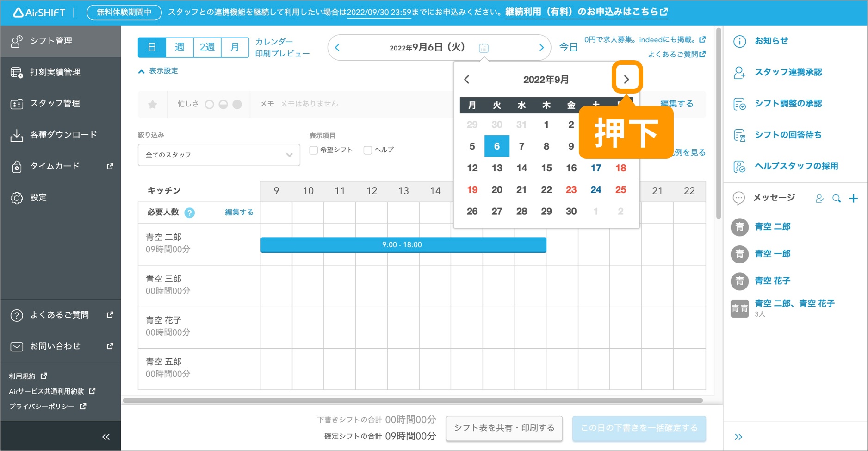The height and width of the screenshot is (451, 868).
Task: Switch to the 月 view tab
Action: [235, 47]
